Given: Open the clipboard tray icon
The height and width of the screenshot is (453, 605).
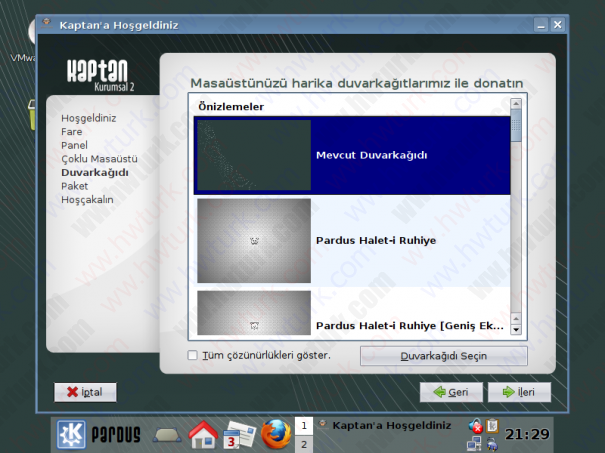Looking at the screenshot, I should click(492, 426).
